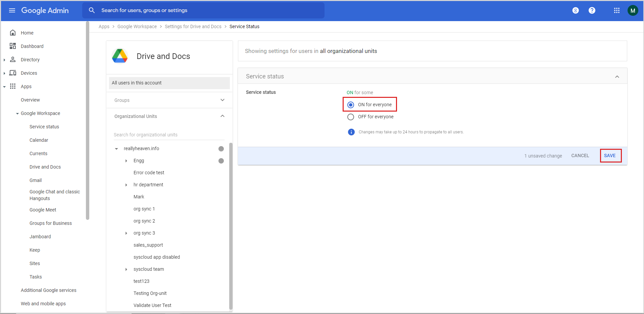Click the search magnifier icon
The width and height of the screenshot is (644, 314).
point(92,10)
